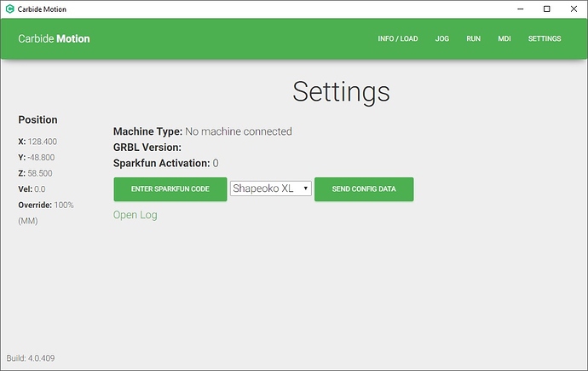Open the MDI page

pyautogui.click(x=504, y=38)
